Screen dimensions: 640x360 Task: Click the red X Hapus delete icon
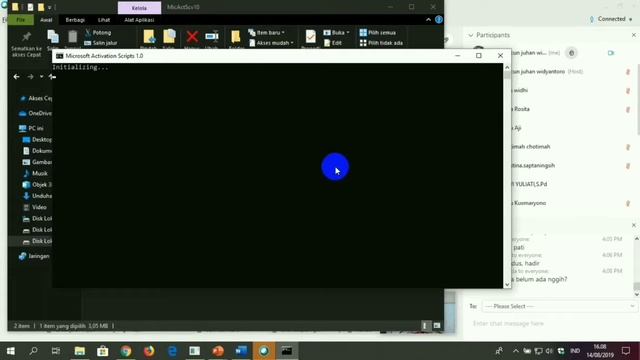(192, 38)
